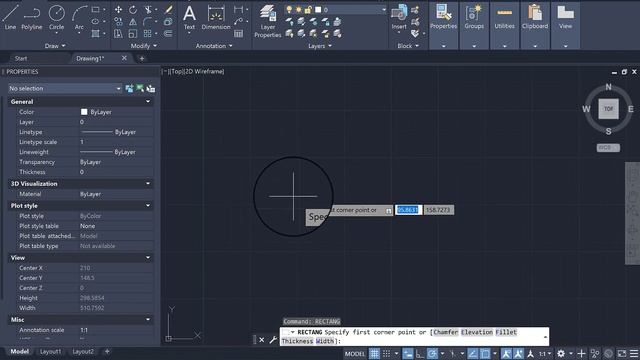Click the TOP face of ViewCube
This screenshot has width=640, height=360.
608,109
